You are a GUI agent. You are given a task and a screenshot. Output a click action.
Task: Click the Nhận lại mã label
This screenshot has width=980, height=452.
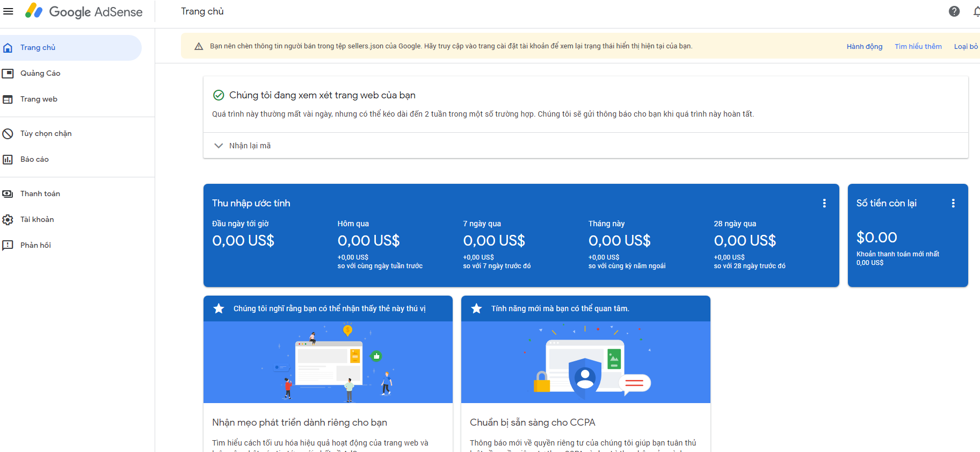[x=250, y=146]
